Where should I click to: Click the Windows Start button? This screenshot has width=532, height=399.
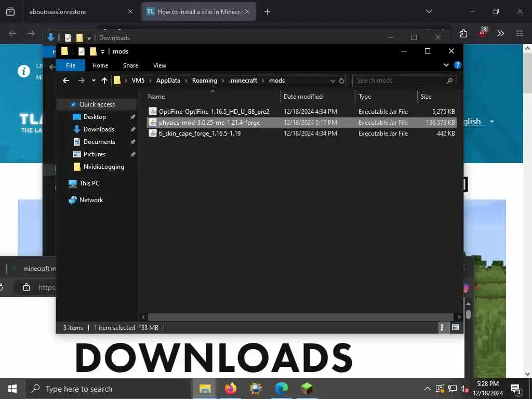(12, 389)
